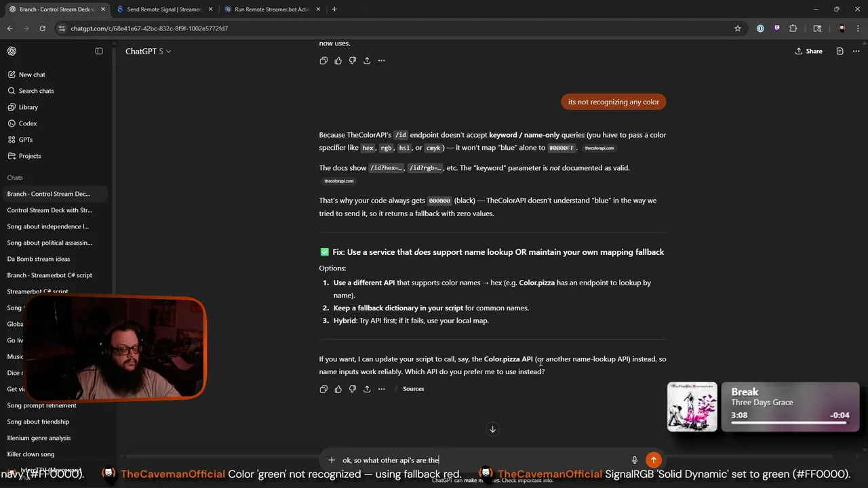Copy the latest response beside Sources
Viewport: 868px width, 488px height.
pyautogui.click(x=323, y=389)
